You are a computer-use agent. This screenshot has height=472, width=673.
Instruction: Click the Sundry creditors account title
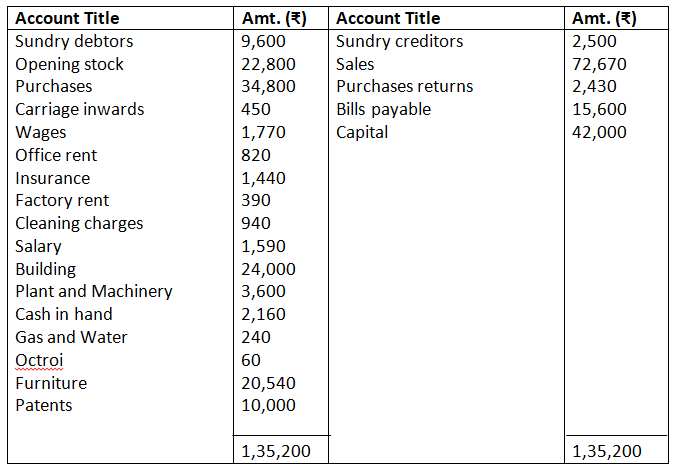400,42
